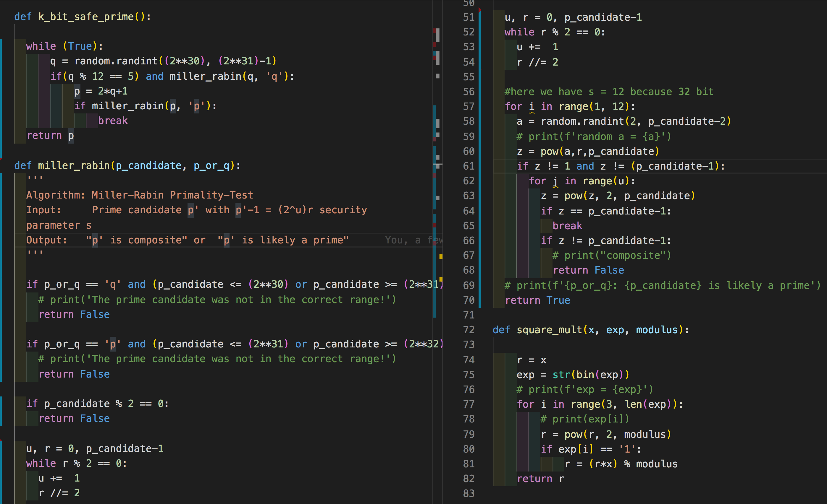Image resolution: width=827 pixels, height=504 pixels.
Task: Click the break statement on line 65
Action: point(568,225)
